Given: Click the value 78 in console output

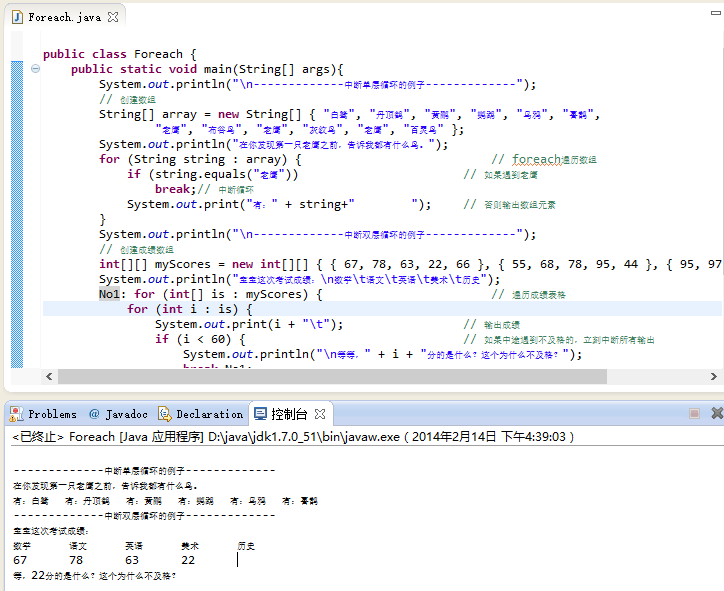Looking at the screenshot, I should [x=76, y=561].
